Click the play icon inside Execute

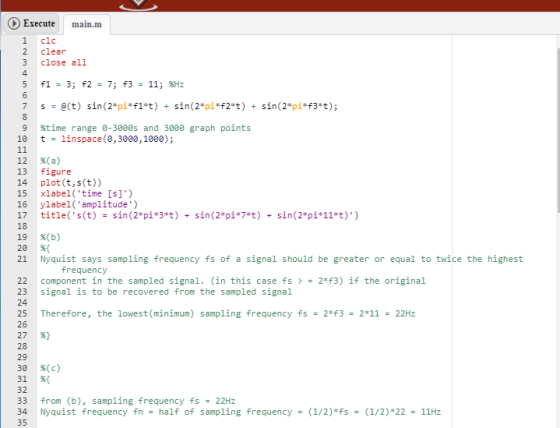pyautogui.click(x=14, y=24)
